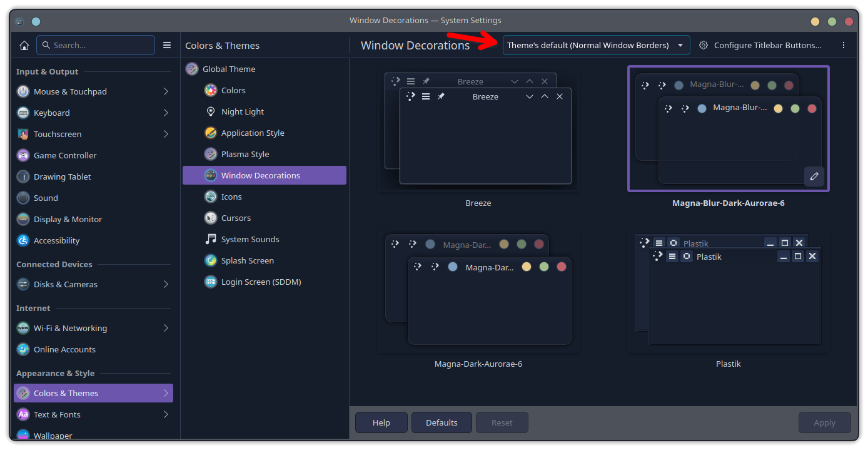This screenshot has height=450, width=868.
Task: Click the Reset button
Action: click(502, 422)
